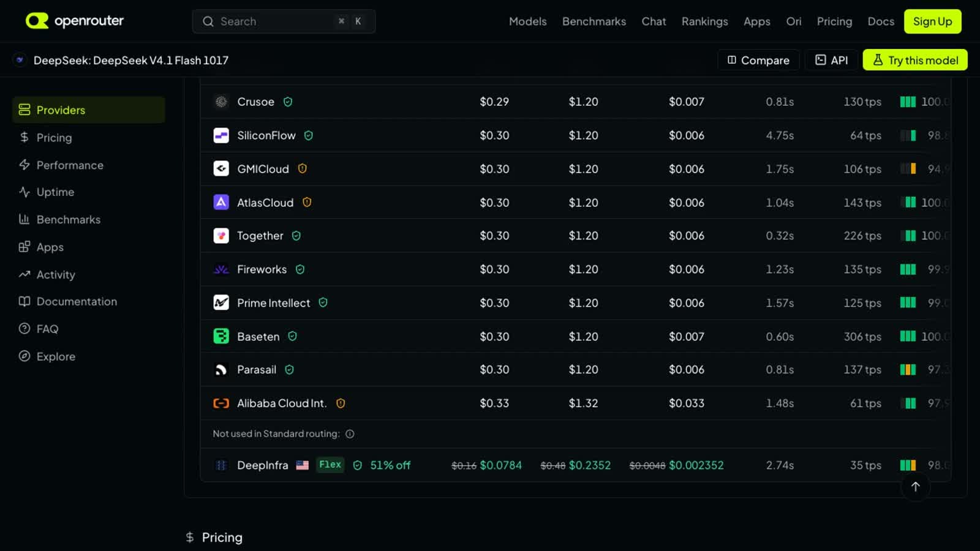Click the Compare button

[x=758, y=60]
